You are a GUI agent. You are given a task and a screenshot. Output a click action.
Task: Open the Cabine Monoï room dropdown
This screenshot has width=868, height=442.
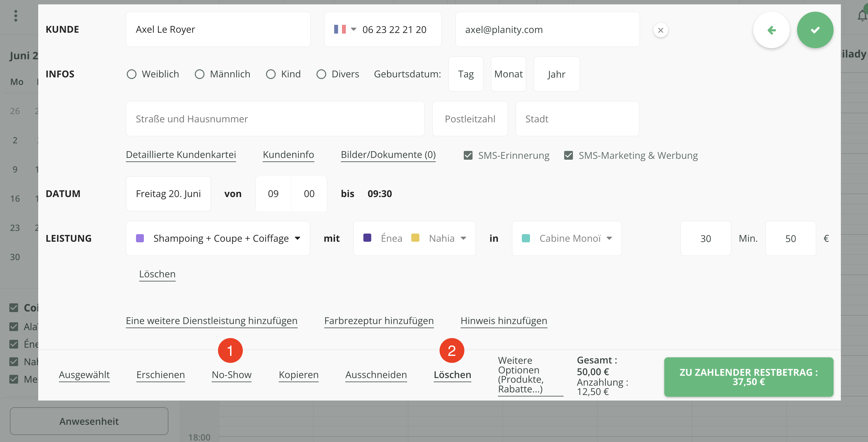(609, 238)
